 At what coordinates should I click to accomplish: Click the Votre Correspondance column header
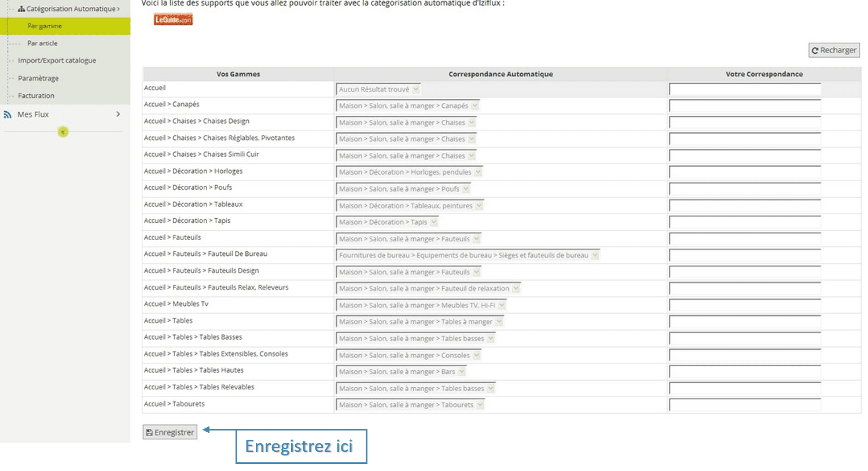pyautogui.click(x=764, y=74)
